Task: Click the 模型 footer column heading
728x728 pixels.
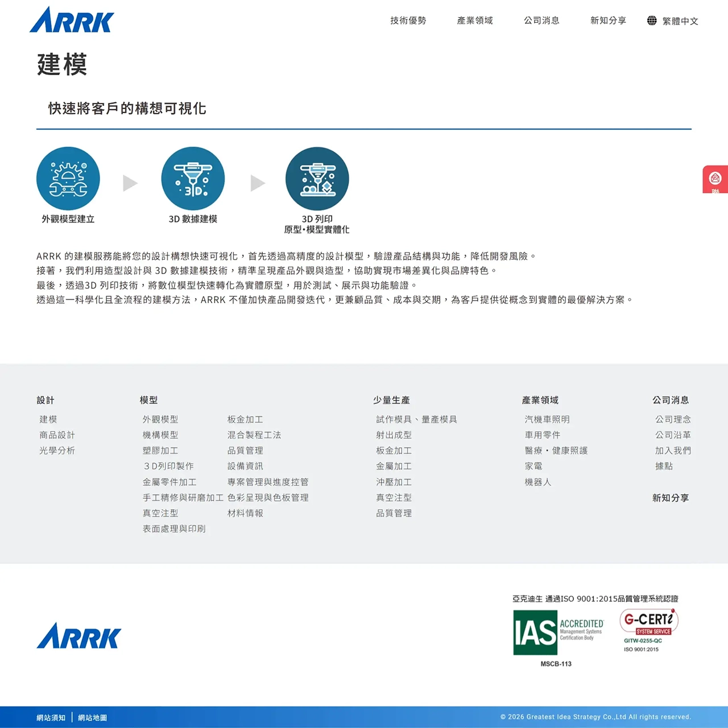Action: 149,400
